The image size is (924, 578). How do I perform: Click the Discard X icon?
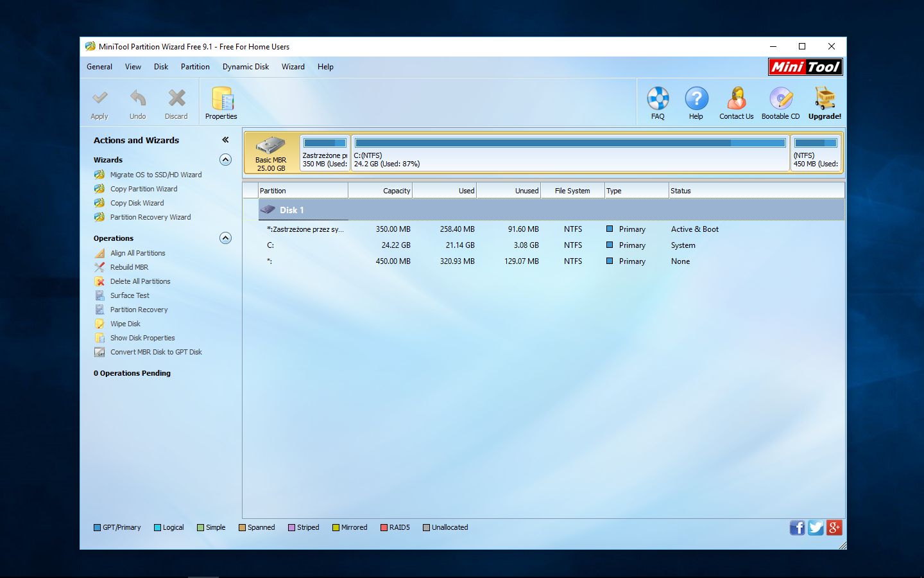176,98
